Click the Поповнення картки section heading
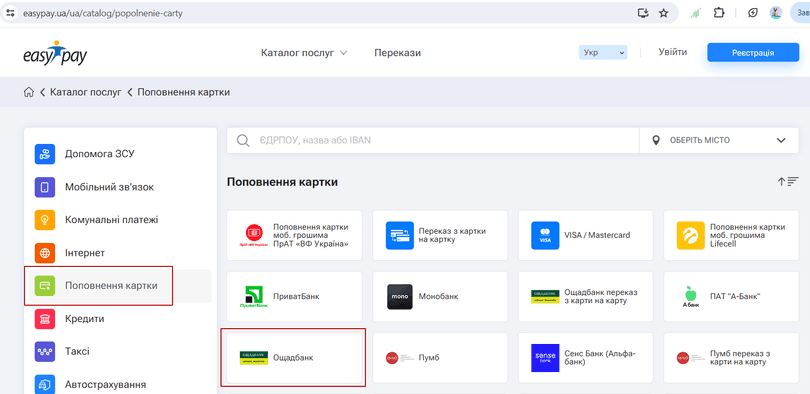The width and height of the screenshot is (810, 394). click(283, 182)
